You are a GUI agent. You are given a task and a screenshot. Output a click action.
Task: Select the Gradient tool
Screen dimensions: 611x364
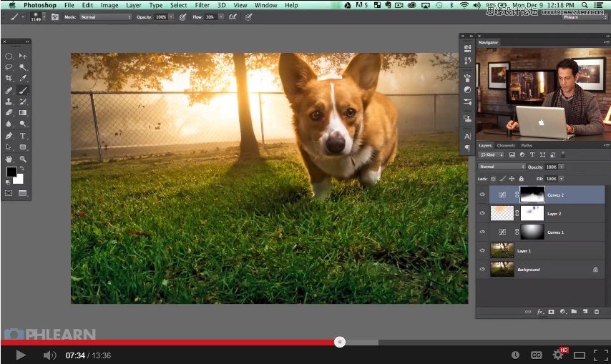tap(23, 112)
